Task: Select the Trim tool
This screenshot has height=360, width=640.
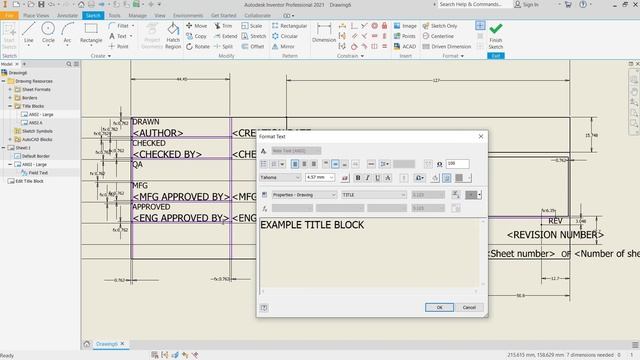Action: coord(223,26)
